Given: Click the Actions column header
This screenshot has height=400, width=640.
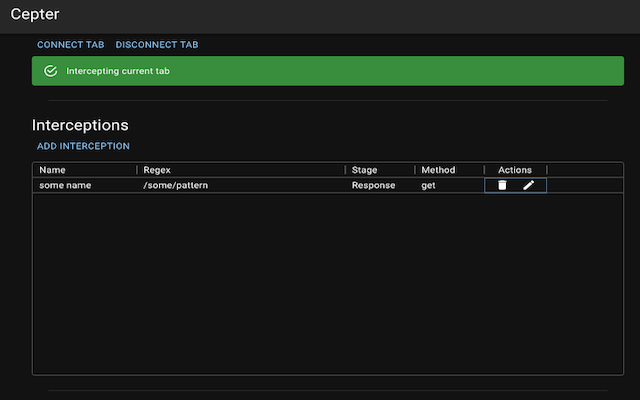Looking at the screenshot, I should [515, 170].
